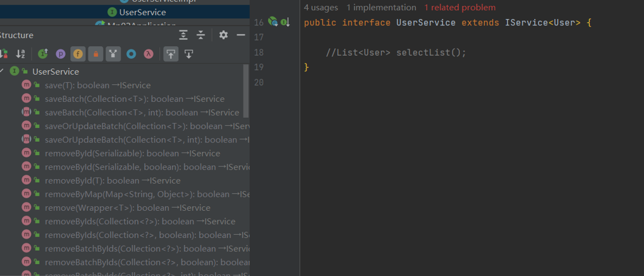Screen dimensions: 644x276
Task: Toggle Sort Alphabetically in Structure toolbar
Action: pyautogui.click(x=20, y=53)
